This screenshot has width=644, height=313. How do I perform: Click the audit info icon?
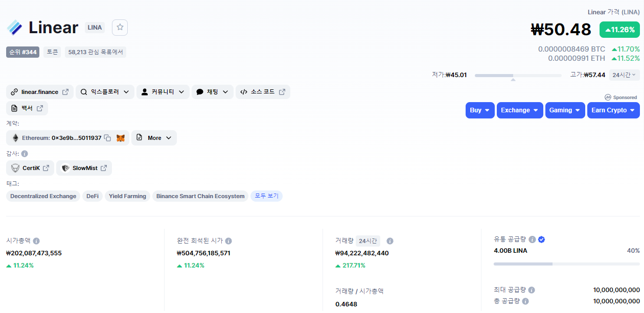(25, 154)
